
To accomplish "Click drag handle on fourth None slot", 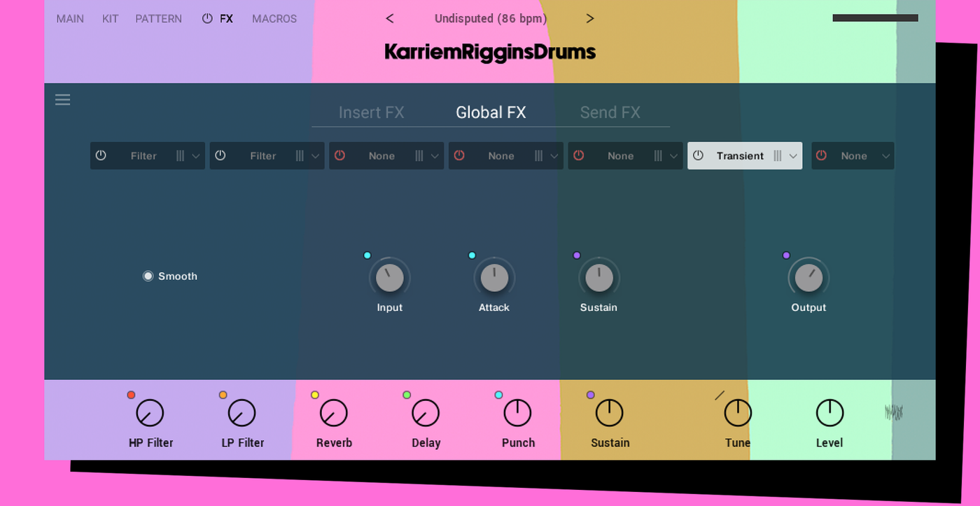I will [538, 156].
